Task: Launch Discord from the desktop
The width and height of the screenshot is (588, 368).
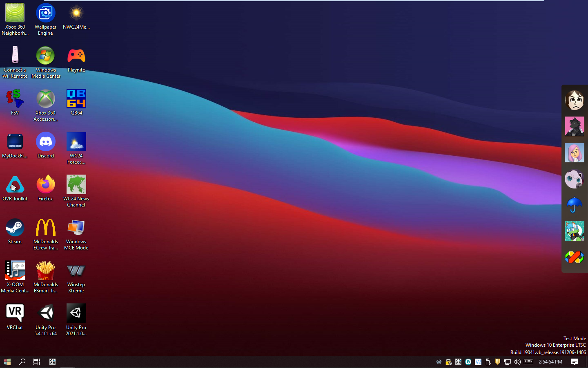Action: (46, 145)
